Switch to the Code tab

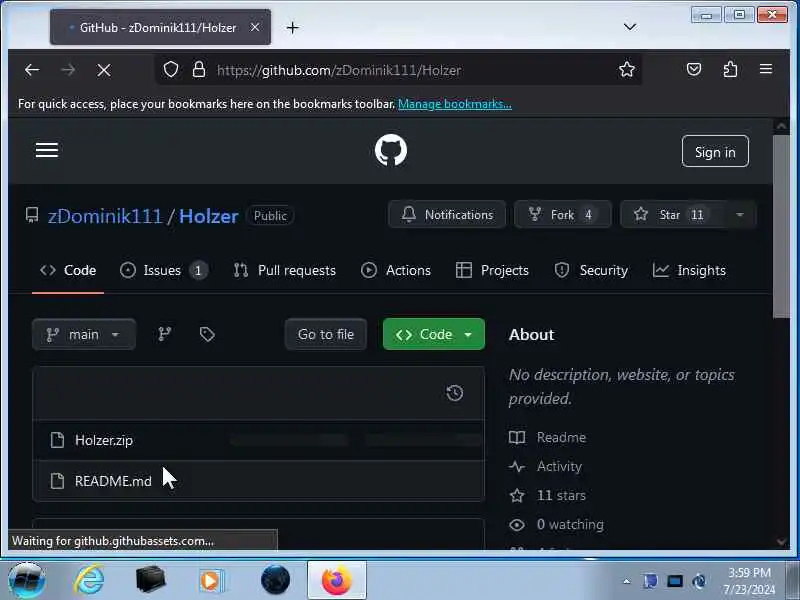pyautogui.click(x=68, y=270)
